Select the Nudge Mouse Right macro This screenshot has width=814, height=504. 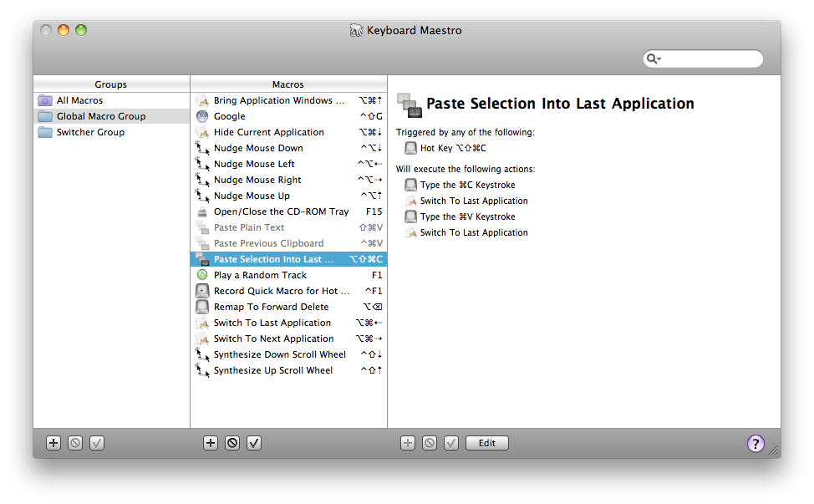(288, 180)
